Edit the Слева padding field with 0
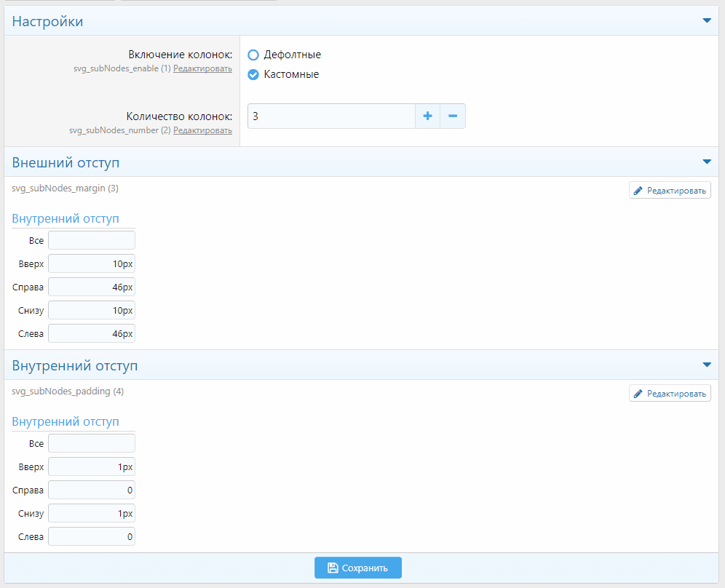 92,536
